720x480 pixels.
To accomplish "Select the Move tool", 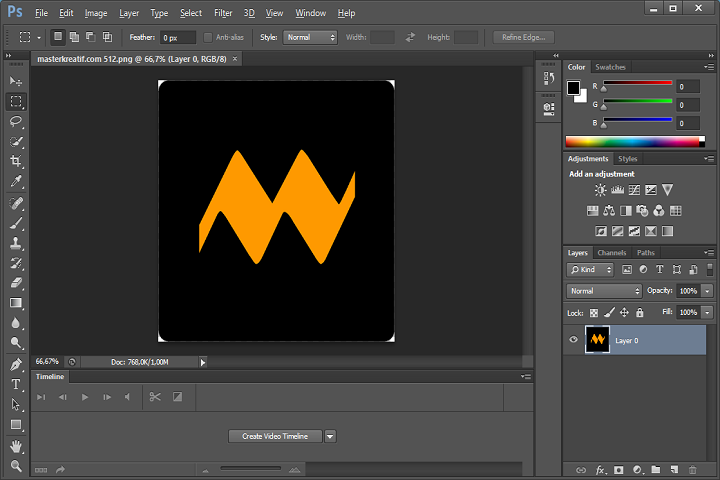I will pos(16,80).
